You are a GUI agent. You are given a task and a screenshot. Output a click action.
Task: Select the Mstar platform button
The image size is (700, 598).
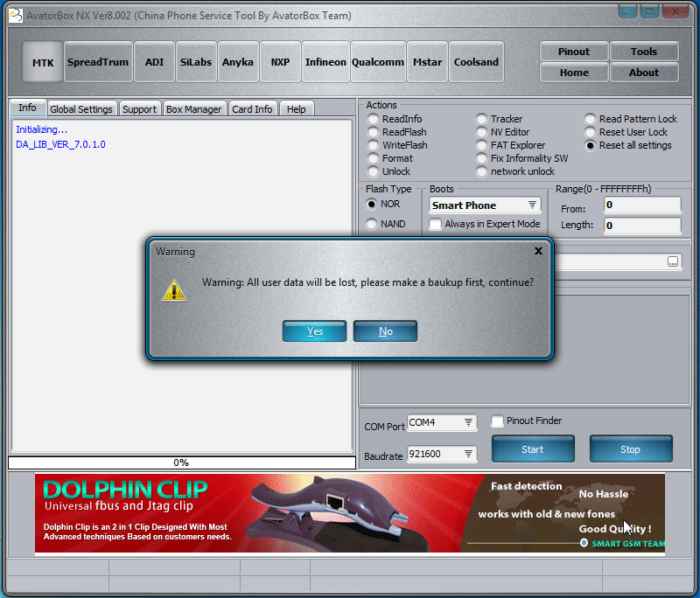[x=427, y=62]
